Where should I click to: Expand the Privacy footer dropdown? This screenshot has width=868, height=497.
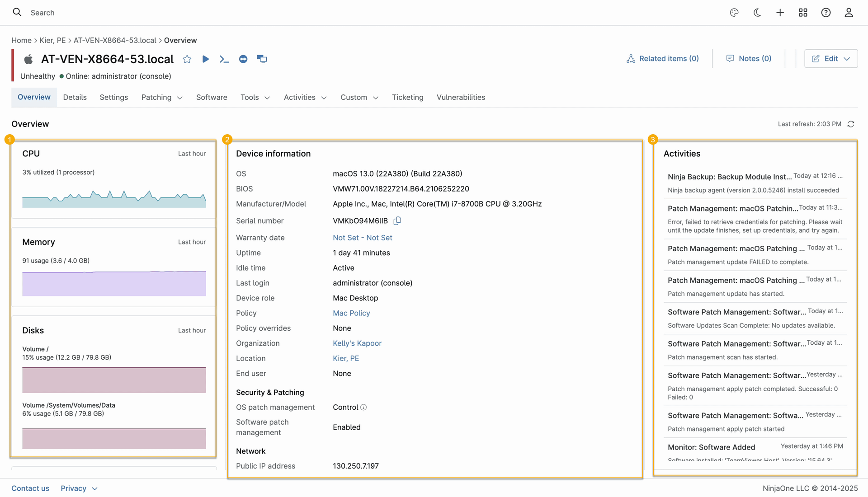[x=94, y=489]
